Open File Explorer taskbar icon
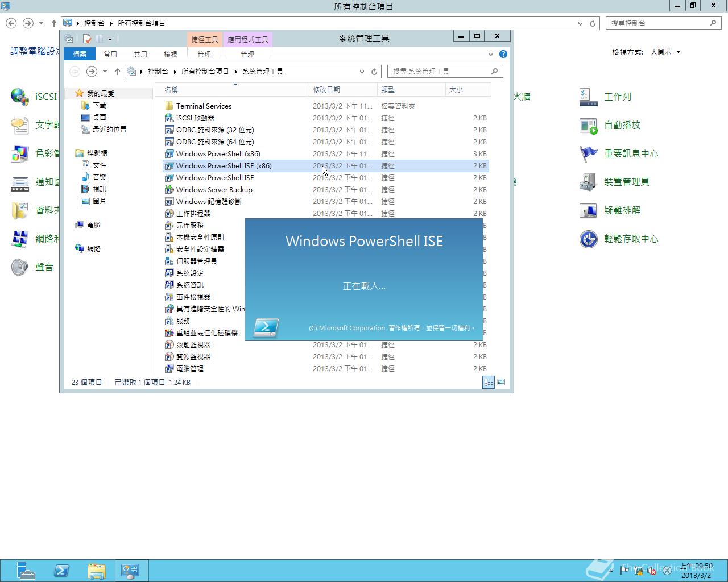Image resolution: width=728 pixels, height=582 pixels. [97, 571]
